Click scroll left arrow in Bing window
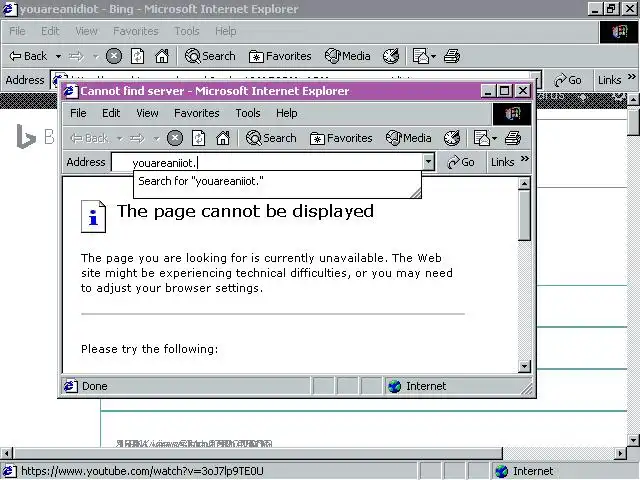640x480 pixels. 6,453
